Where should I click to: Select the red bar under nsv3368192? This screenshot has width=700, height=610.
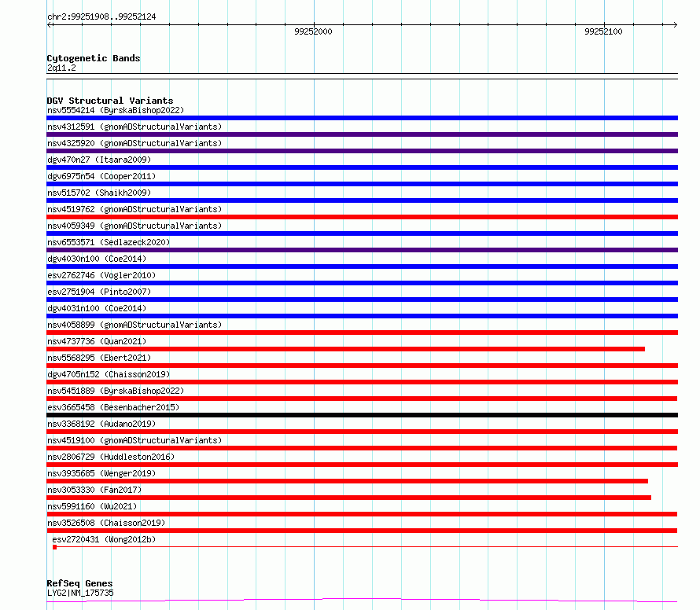click(x=362, y=432)
